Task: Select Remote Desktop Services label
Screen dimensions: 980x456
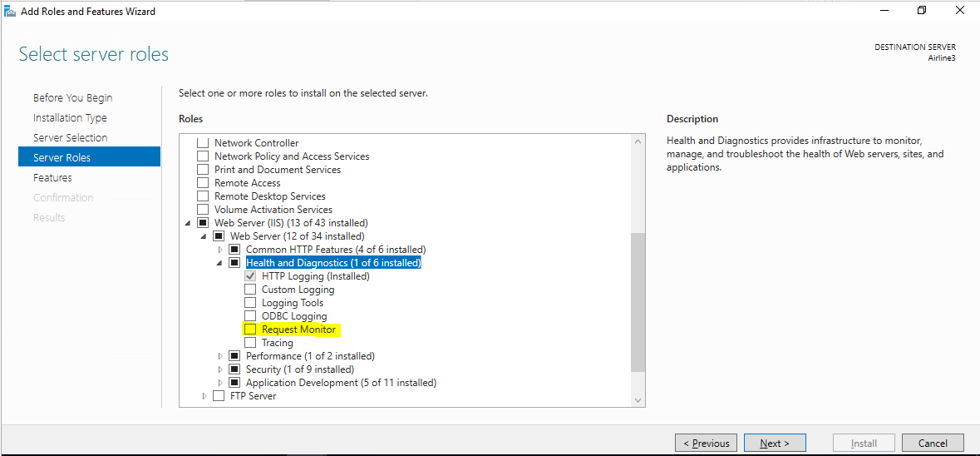Action: [270, 196]
